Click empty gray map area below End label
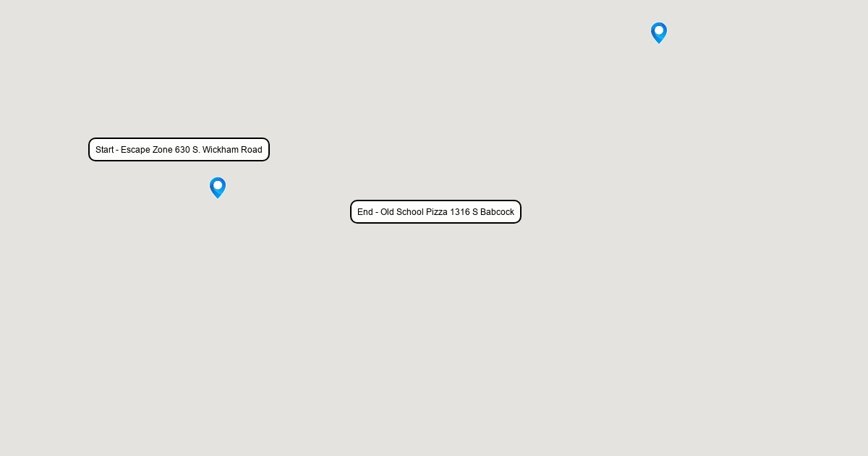Screen dimensions: 868x456 pyautogui.click(x=435, y=326)
